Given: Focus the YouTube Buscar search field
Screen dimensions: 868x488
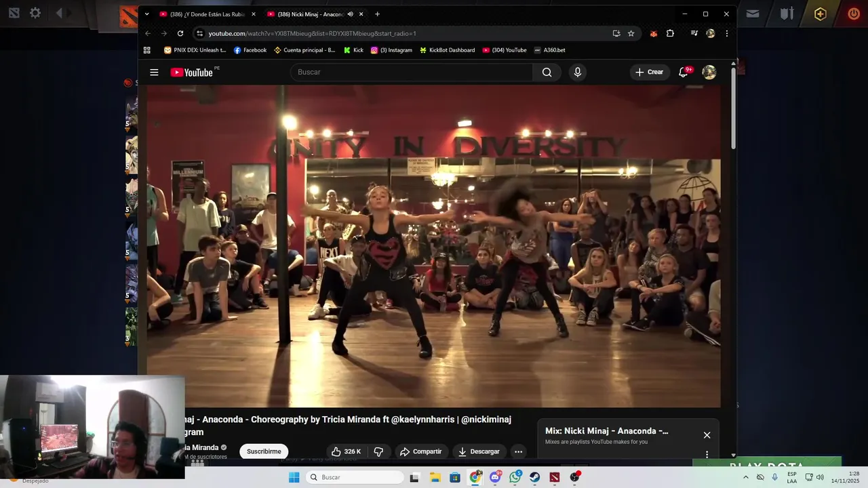Looking at the screenshot, I should 412,73.
